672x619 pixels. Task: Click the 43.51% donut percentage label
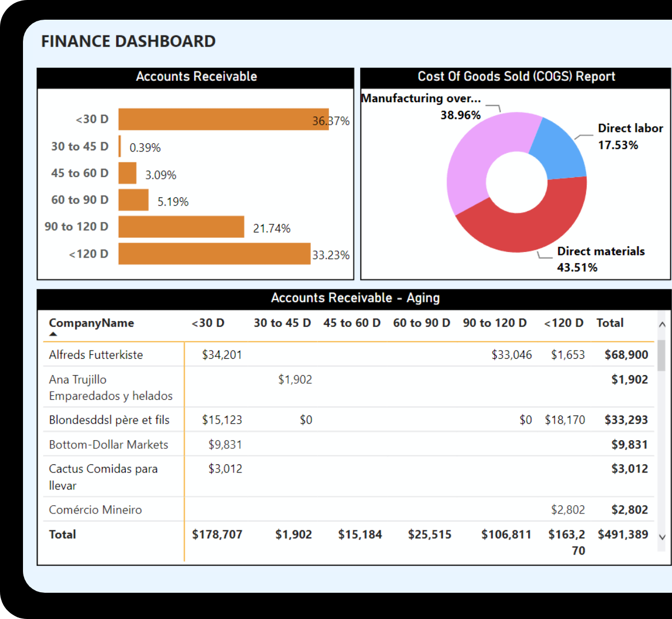pos(577,267)
